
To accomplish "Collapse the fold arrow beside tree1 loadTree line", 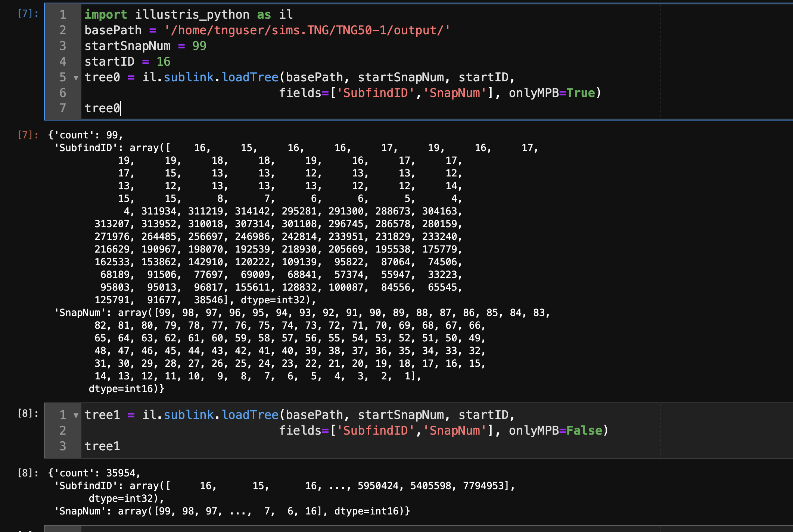I will 76,416.
